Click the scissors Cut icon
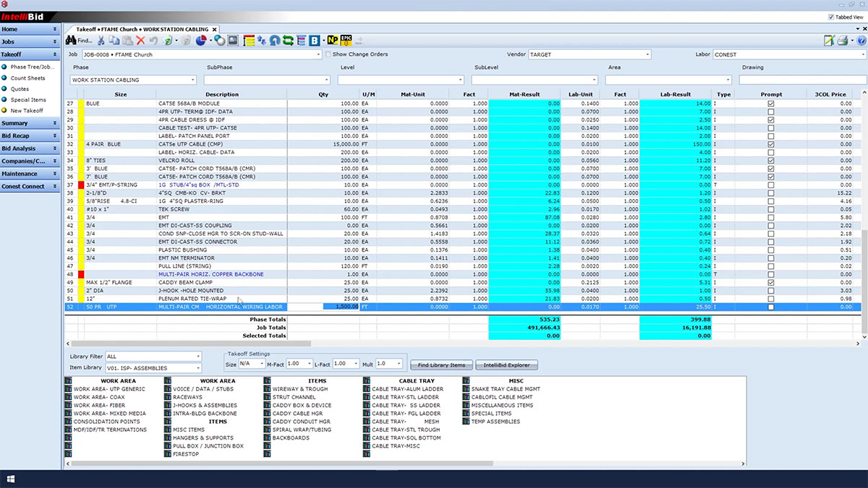Screen dimensions: 868x488 coord(101,40)
